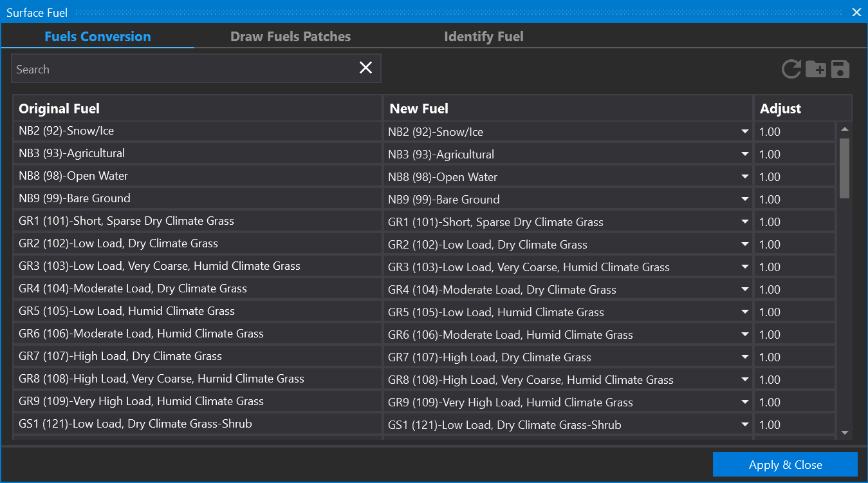Click the vertical scrollbar thumb in the table
This screenshot has width=868, height=483.
(845, 167)
